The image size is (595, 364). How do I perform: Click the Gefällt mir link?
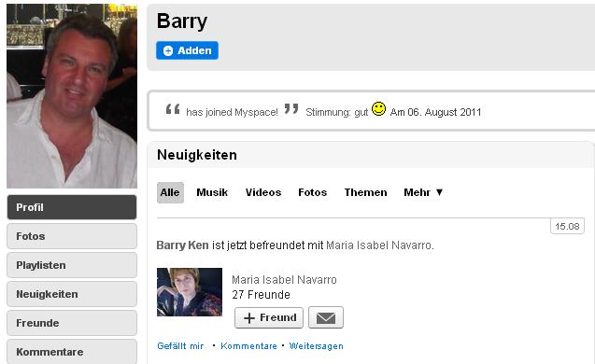coord(180,346)
